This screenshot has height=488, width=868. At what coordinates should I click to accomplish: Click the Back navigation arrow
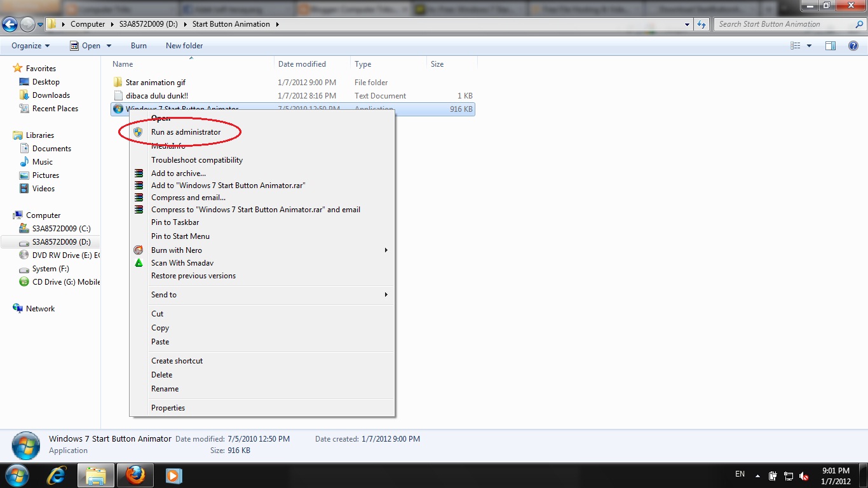(10, 24)
